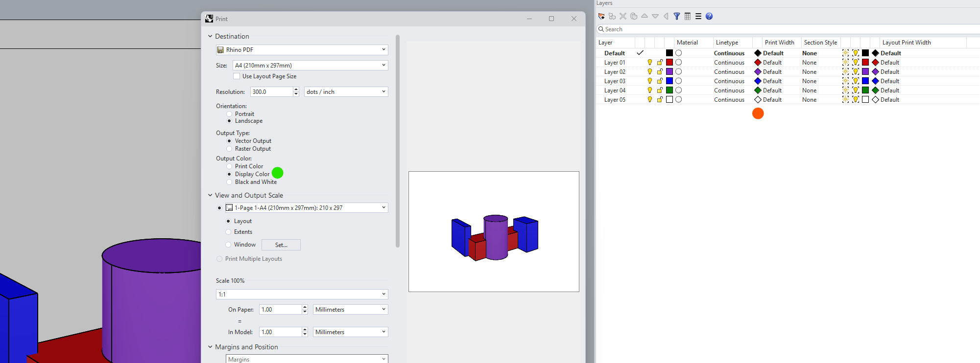Change Layer 02 purple color swatch
This screenshot has height=363, width=980.
(x=669, y=71)
